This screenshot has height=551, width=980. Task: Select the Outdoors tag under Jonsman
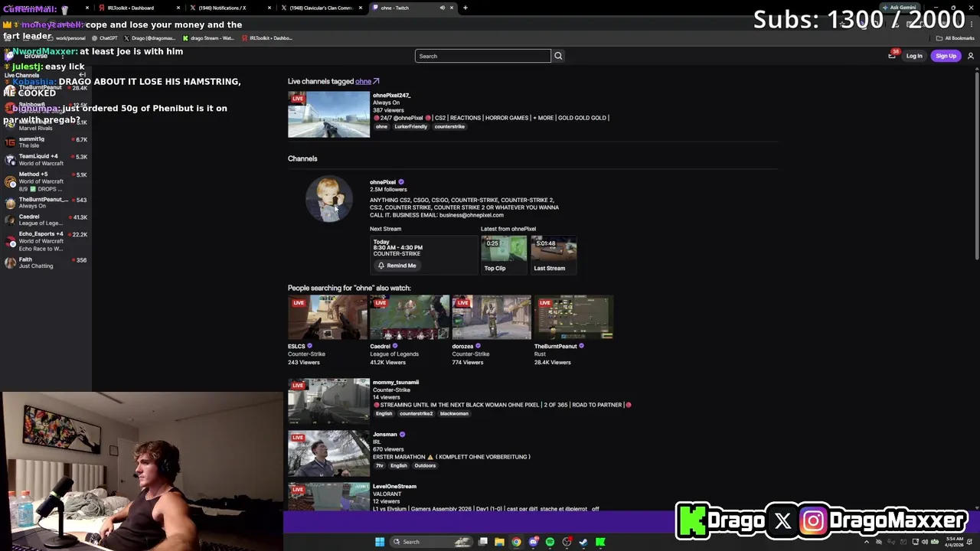(425, 466)
